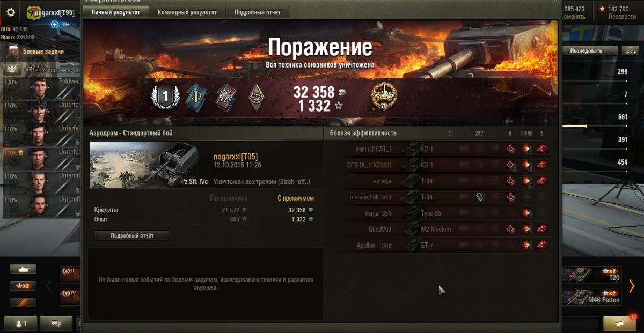Click the Mastery Badge medal icon
The image size is (644, 333).
coord(384,98)
